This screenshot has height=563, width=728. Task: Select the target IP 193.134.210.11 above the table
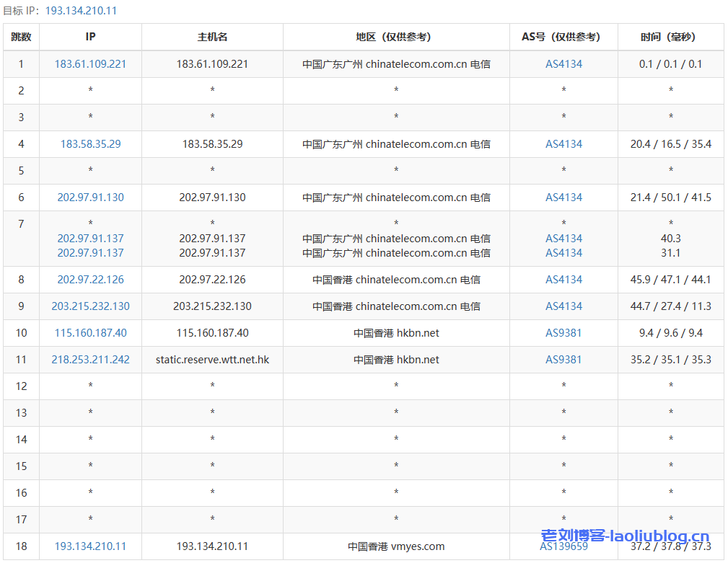(81, 11)
